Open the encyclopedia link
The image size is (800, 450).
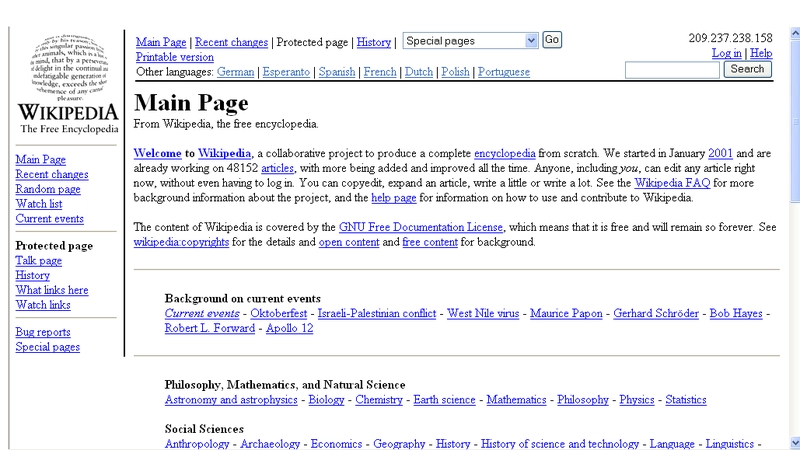click(x=505, y=154)
